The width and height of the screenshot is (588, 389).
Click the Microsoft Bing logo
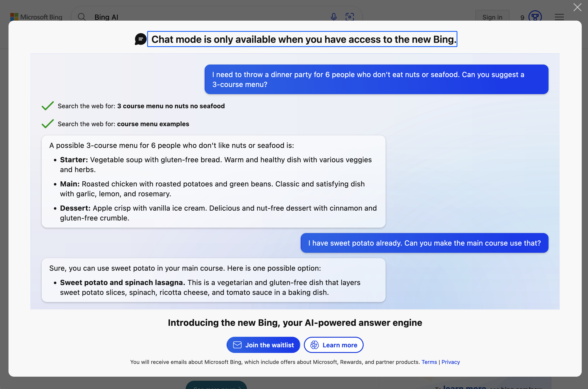click(x=36, y=17)
